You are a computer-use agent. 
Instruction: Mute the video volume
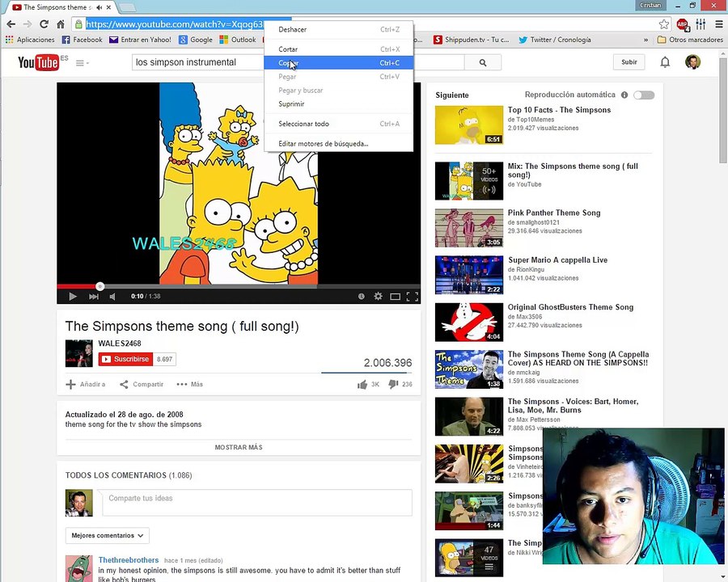coord(112,296)
